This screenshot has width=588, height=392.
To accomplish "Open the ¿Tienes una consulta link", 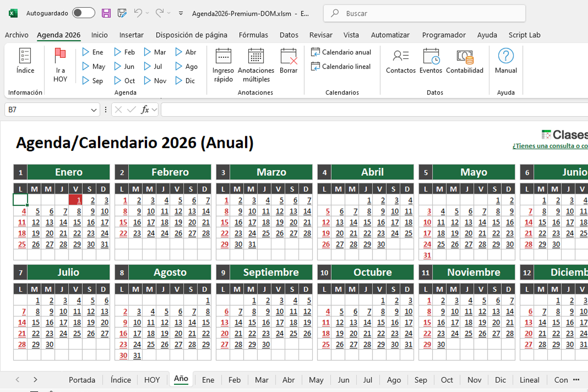I will [x=550, y=146].
